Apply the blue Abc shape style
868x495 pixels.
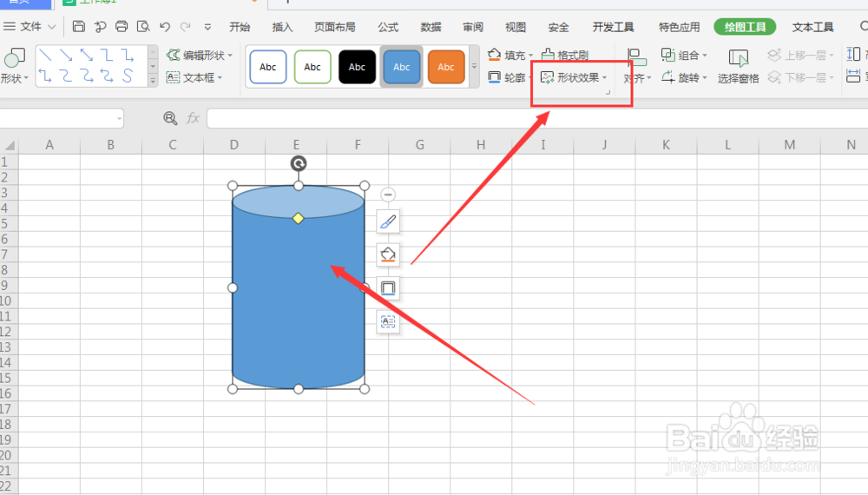point(401,67)
